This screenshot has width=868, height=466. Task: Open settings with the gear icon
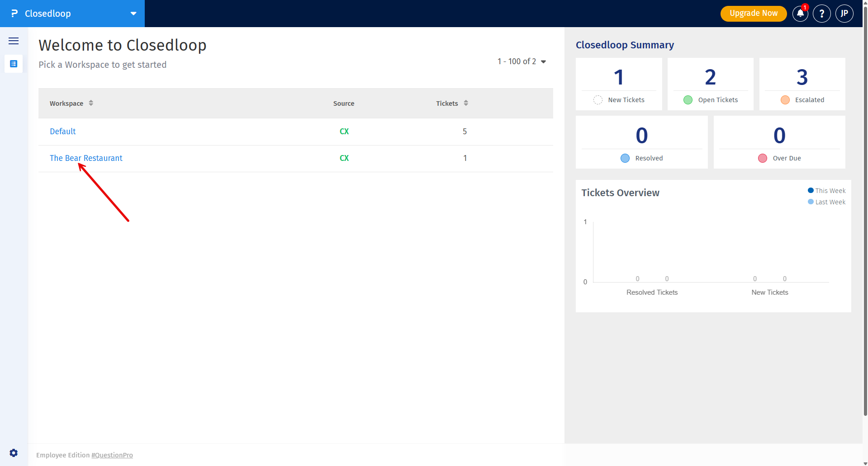pyautogui.click(x=14, y=453)
